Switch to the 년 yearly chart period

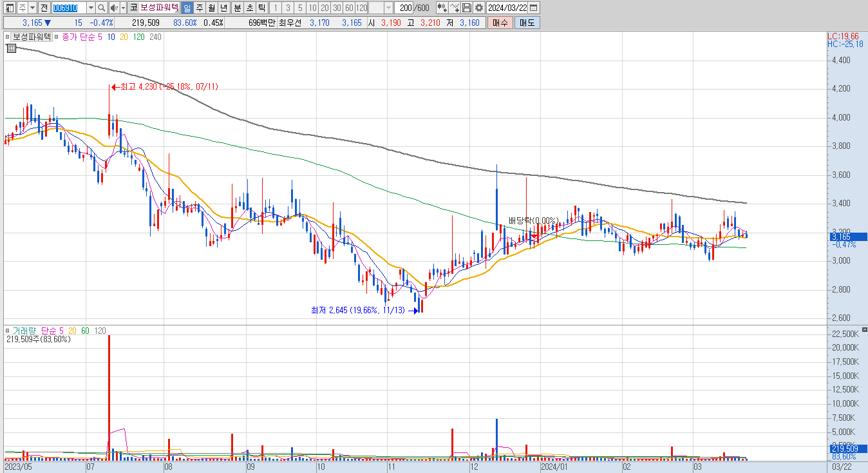tap(223, 8)
